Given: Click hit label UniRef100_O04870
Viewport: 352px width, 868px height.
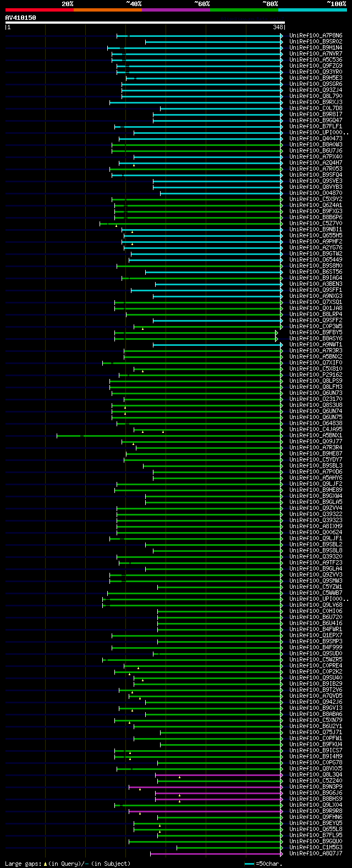Looking at the screenshot, I should tap(316, 193).
